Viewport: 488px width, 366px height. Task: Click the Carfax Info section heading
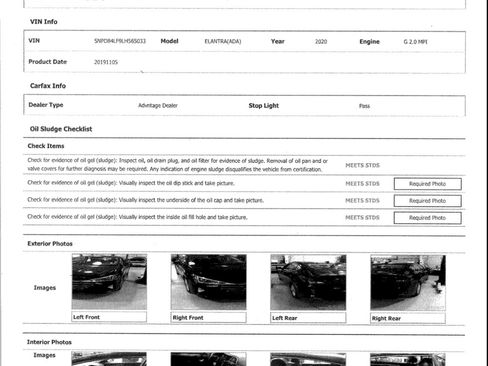[48, 86]
